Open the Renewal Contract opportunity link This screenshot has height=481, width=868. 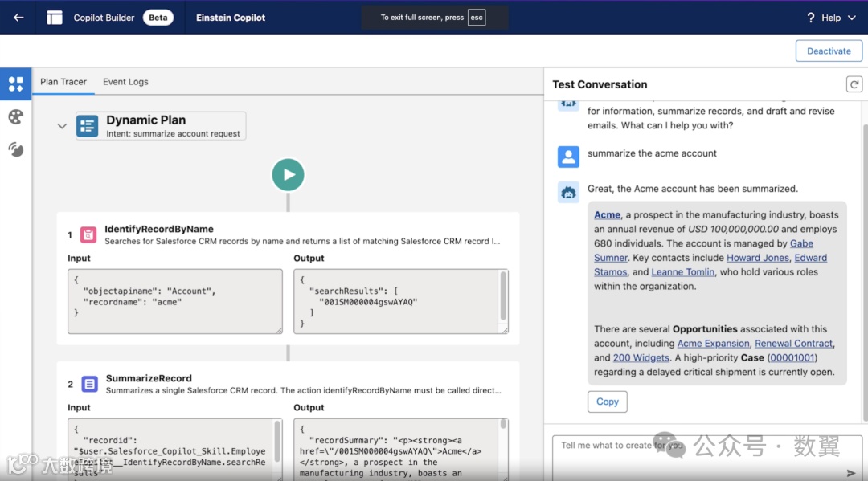click(793, 344)
